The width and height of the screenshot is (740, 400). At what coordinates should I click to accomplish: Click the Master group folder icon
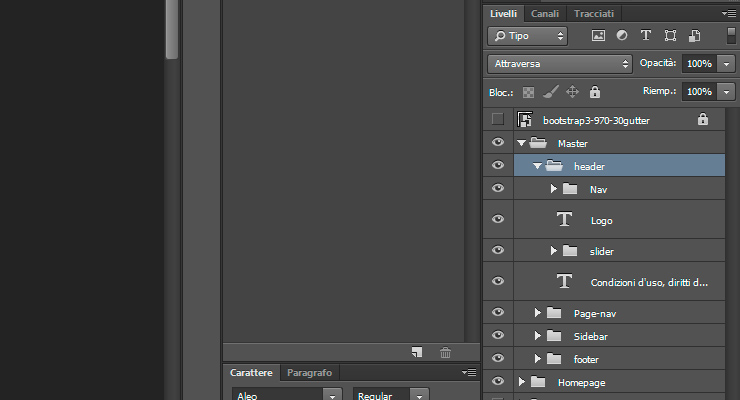point(538,142)
